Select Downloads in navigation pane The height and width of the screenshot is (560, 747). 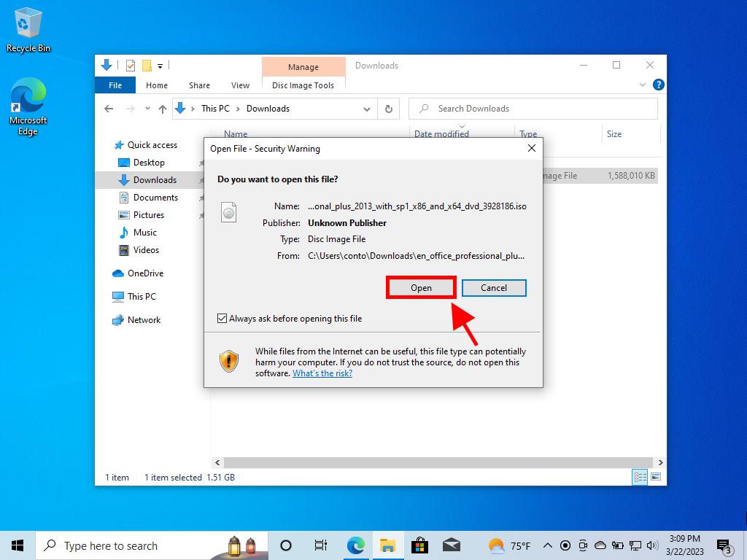click(155, 180)
